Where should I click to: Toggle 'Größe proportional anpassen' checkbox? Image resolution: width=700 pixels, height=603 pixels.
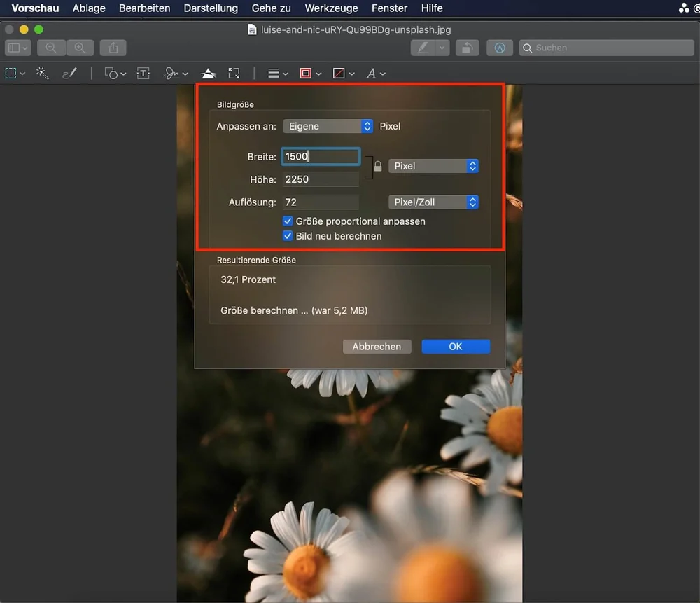(x=288, y=221)
